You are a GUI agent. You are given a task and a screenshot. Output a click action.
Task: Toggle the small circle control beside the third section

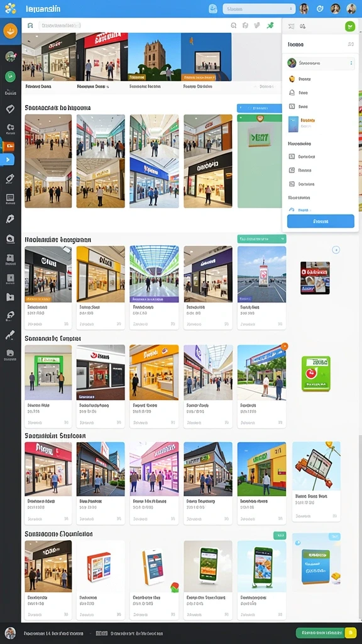pos(336,250)
